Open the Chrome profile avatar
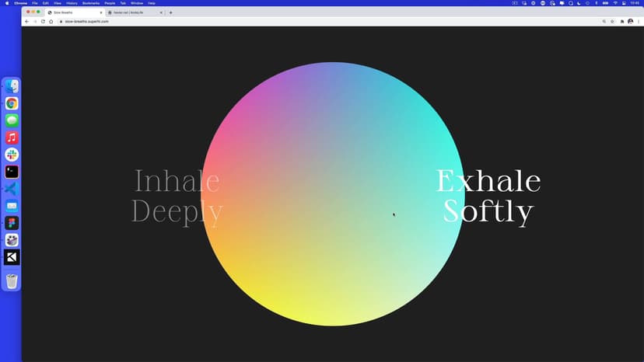 coord(630,21)
